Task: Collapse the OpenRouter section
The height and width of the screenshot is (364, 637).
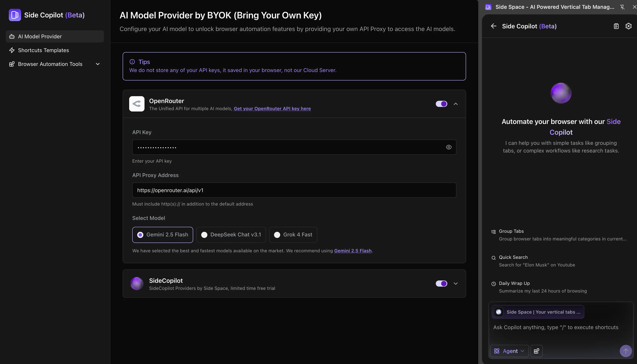Action: [456, 104]
